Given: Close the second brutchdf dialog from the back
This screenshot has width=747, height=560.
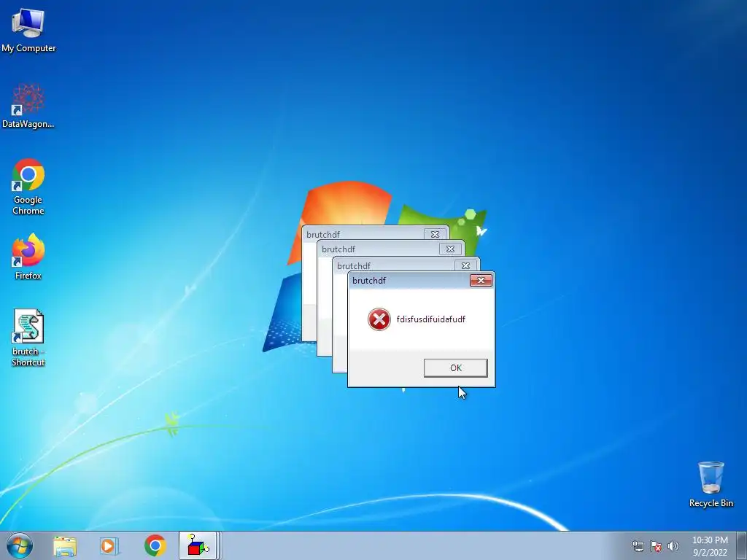Looking at the screenshot, I should (x=450, y=249).
